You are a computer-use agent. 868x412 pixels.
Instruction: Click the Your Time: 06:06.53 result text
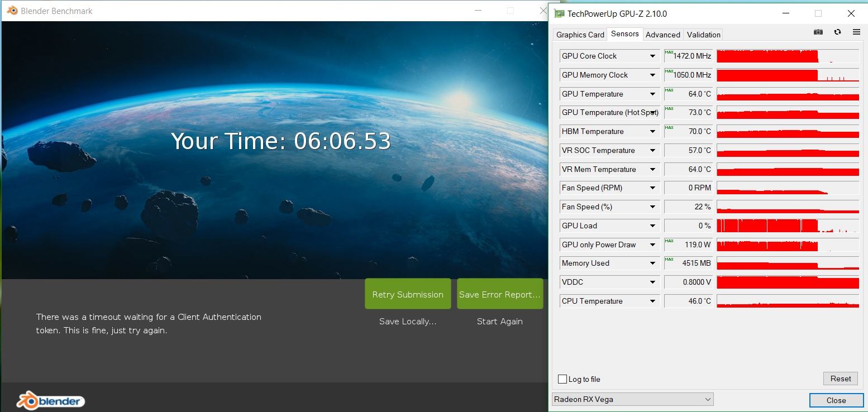click(280, 141)
